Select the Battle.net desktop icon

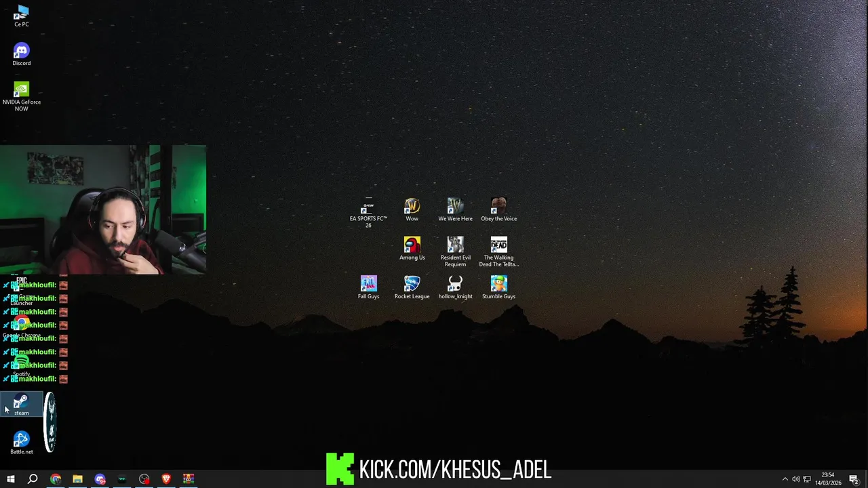[21, 443]
